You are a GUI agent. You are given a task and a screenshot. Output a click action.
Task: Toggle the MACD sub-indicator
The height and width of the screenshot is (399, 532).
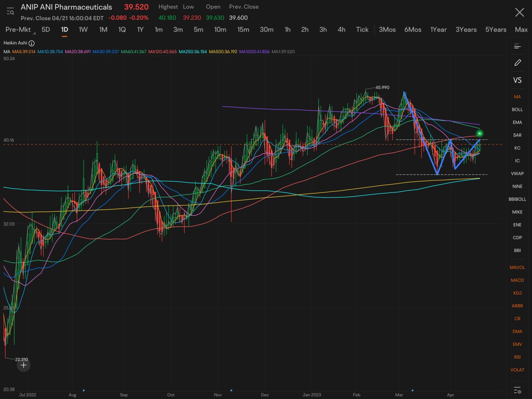[517, 280]
